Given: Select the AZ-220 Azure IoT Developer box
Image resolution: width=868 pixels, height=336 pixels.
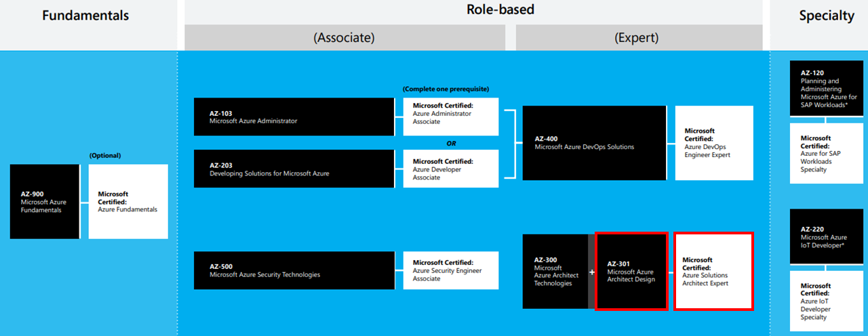Looking at the screenshot, I should [827, 237].
